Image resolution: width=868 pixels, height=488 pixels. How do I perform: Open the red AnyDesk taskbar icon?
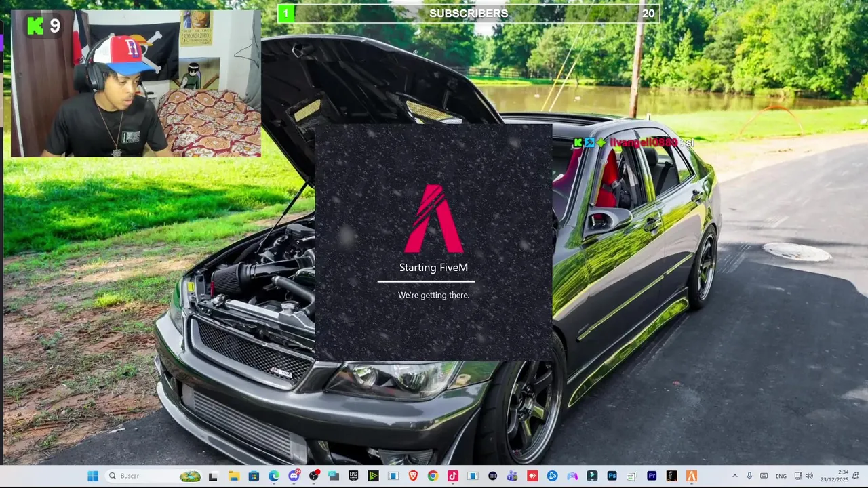coord(532,476)
